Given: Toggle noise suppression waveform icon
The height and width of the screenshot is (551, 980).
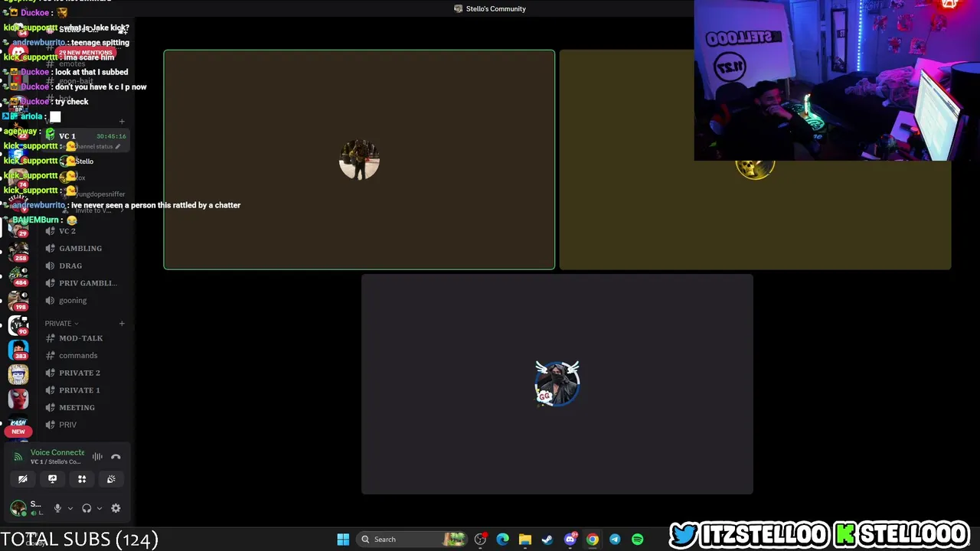Looking at the screenshot, I should point(97,457).
